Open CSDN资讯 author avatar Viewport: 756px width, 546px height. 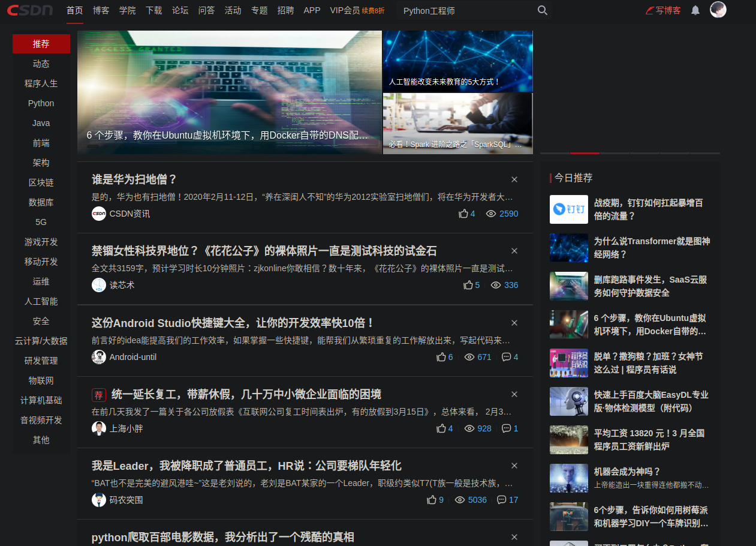pyautogui.click(x=99, y=214)
